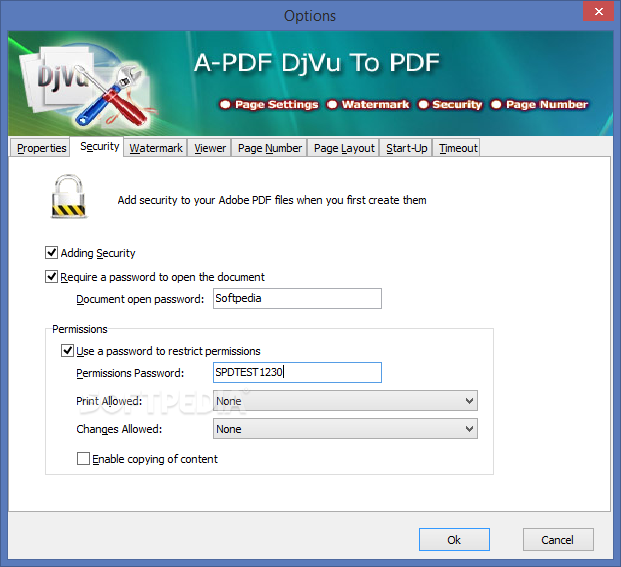The width and height of the screenshot is (621, 567).
Task: Open the Watermark tab
Action: pos(156,148)
